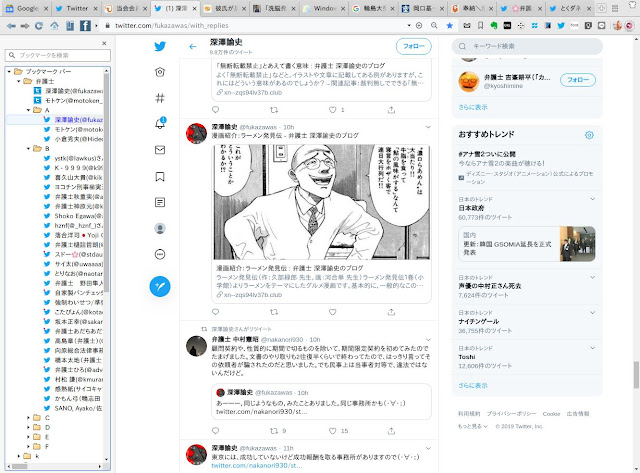
Task: Retweet the 中村憲昭 tweet with 9 retweets
Action: [274, 431]
